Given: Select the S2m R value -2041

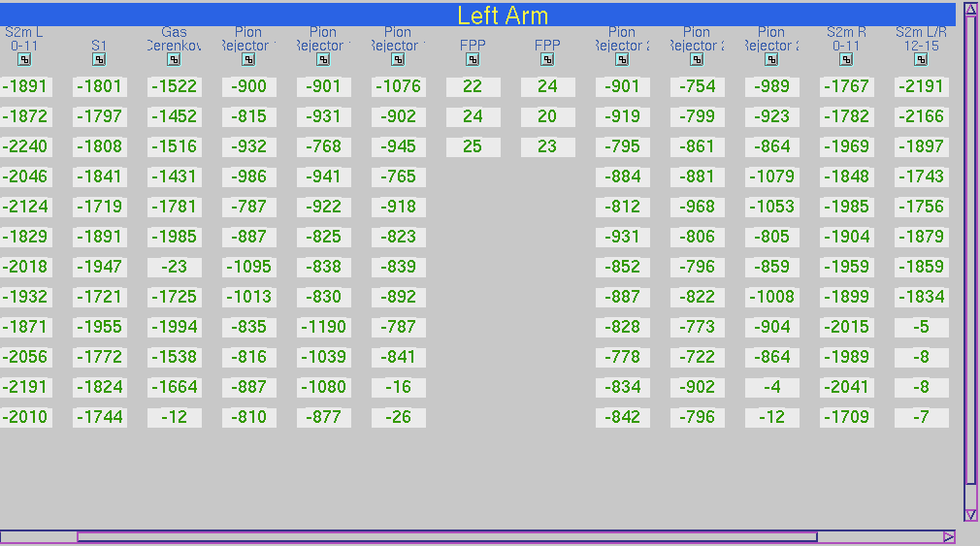Looking at the screenshot, I should tap(847, 387).
